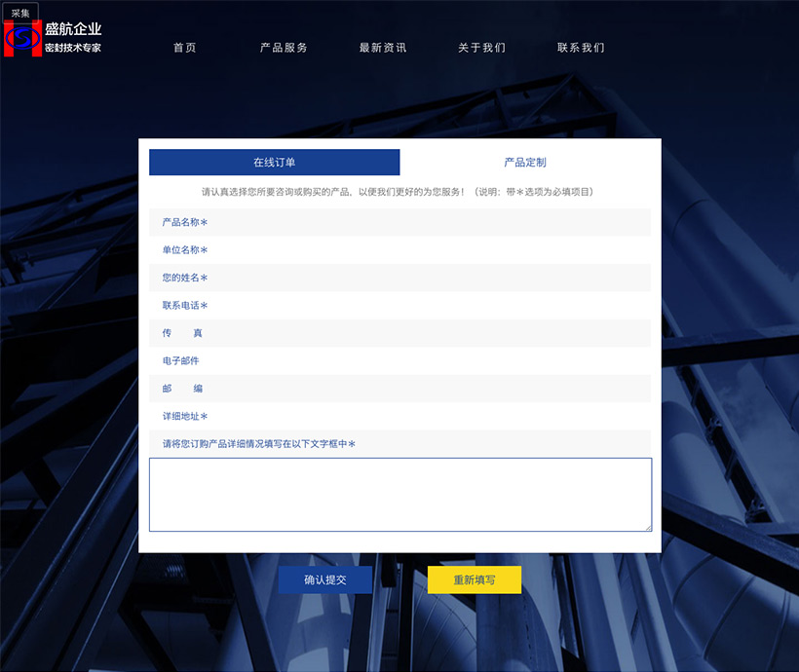Click the 联系电话 input field
This screenshot has height=672, width=799.
(x=429, y=306)
